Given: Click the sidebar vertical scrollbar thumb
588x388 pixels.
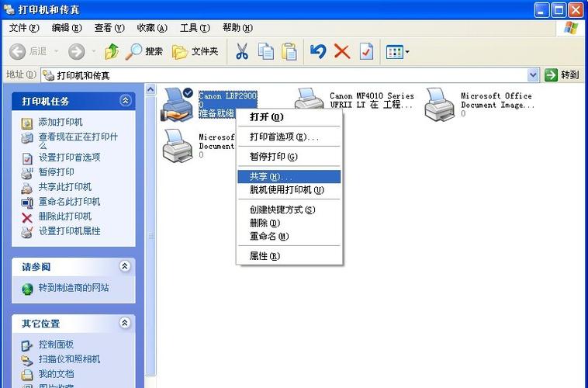Looking at the screenshot, I should 150,236.
